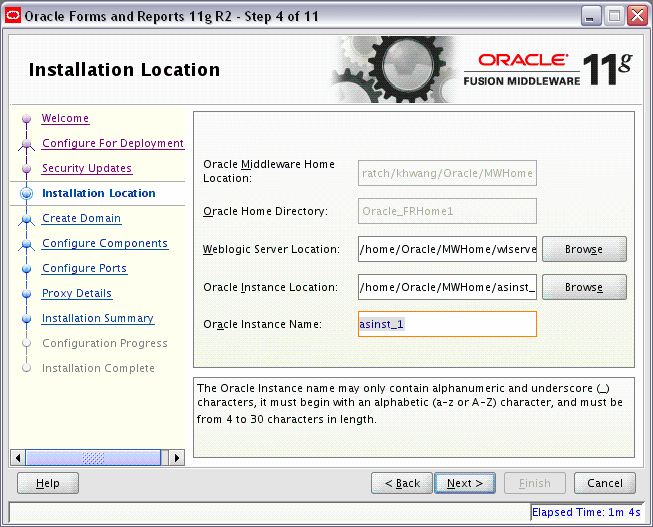The image size is (653, 527).
Task: Click the left scroll arrow of the steps panel
Action: coord(17,458)
